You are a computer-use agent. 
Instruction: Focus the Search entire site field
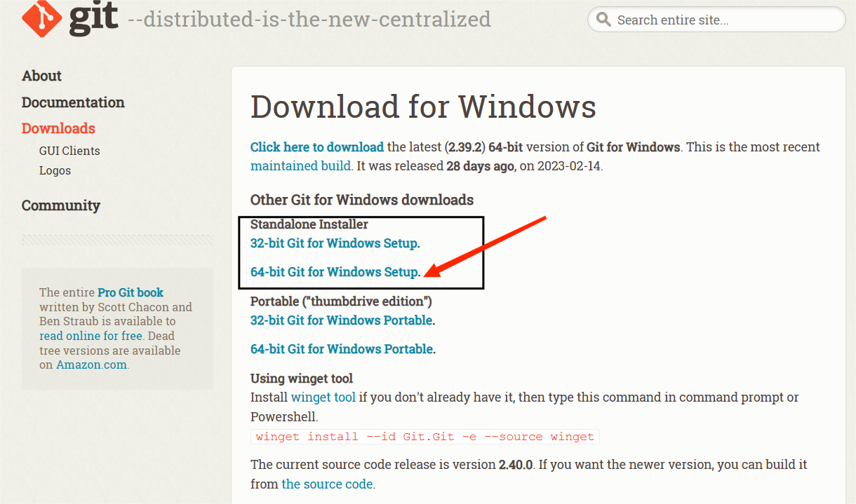pos(723,20)
